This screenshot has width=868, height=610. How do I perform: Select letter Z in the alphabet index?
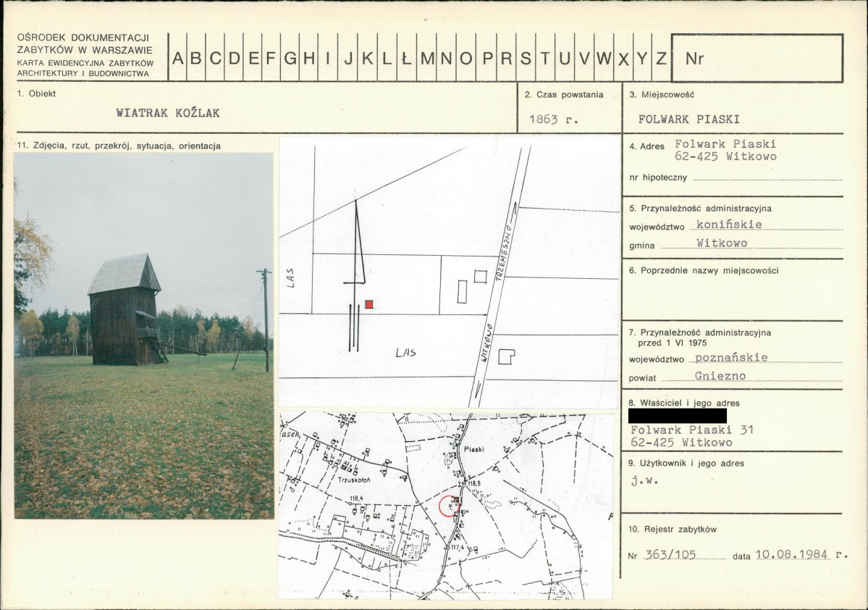click(661, 58)
